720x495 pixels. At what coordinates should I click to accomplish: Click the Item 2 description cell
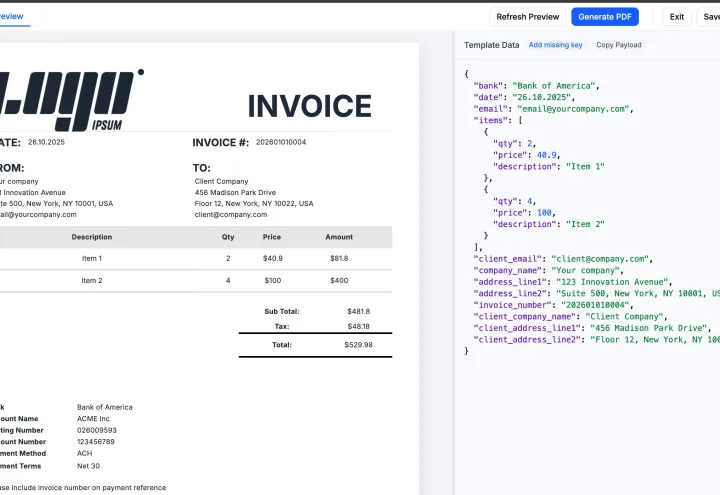[92, 281]
